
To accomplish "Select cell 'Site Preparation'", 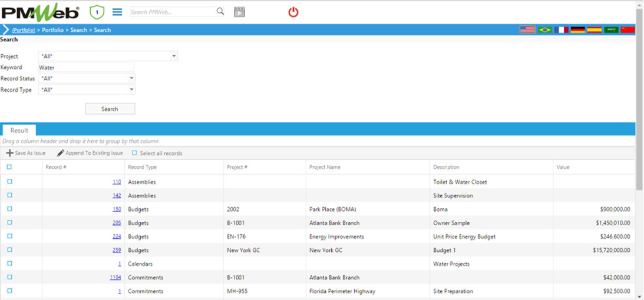I will [453, 291].
